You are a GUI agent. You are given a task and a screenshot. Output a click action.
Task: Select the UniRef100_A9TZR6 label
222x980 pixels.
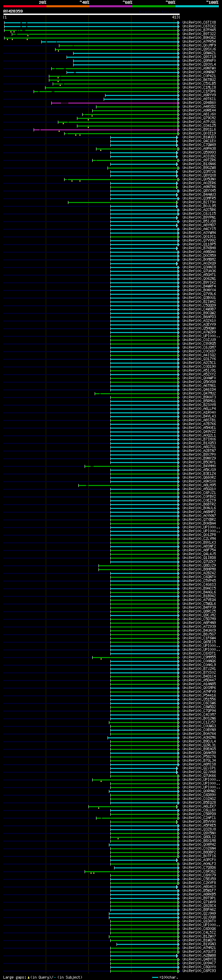199,160
